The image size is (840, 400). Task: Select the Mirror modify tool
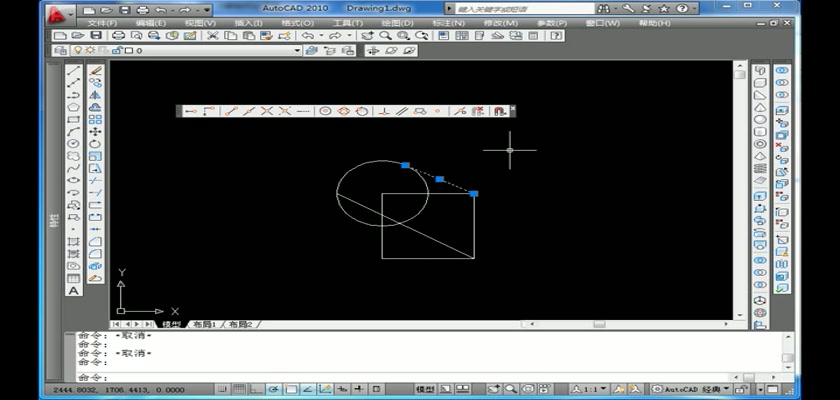point(95,95)
